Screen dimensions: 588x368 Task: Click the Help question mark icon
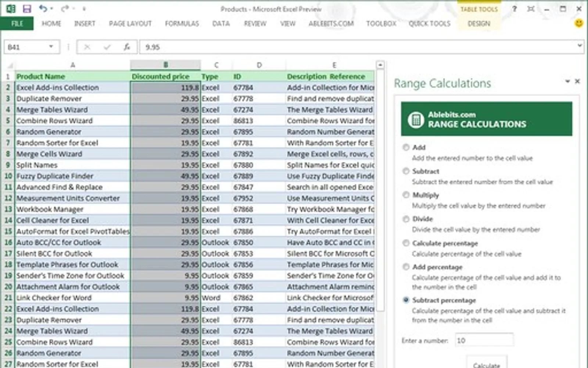pos(514,8)
